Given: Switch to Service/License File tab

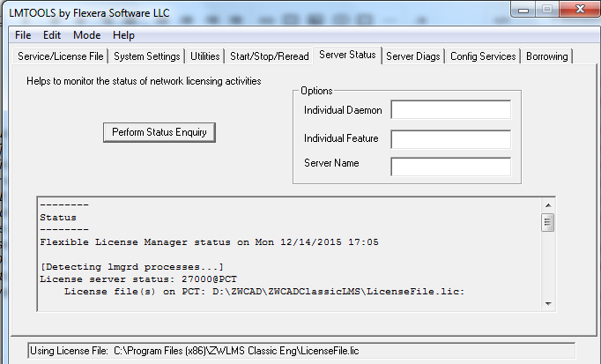Looking at the screenshot, I should point(60,56).
